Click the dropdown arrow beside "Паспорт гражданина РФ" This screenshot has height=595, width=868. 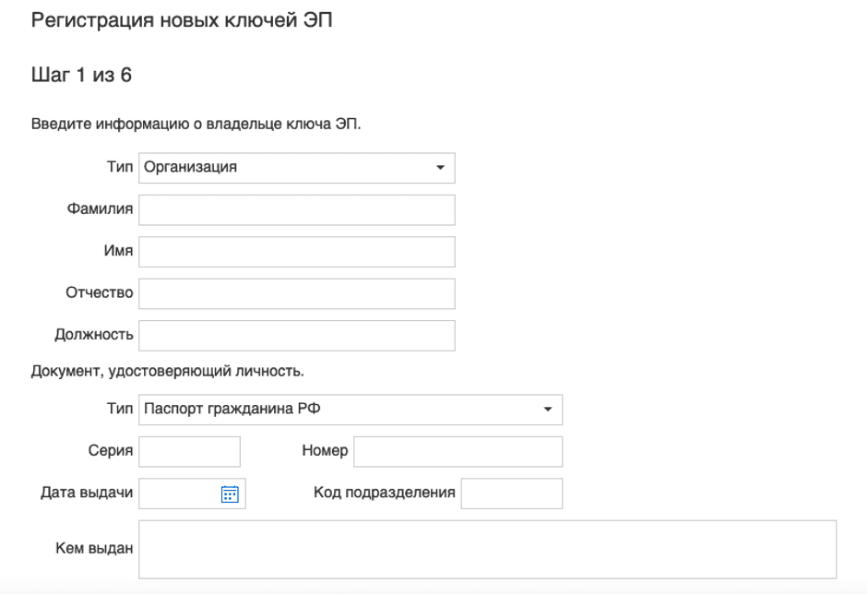click(549, 410)
